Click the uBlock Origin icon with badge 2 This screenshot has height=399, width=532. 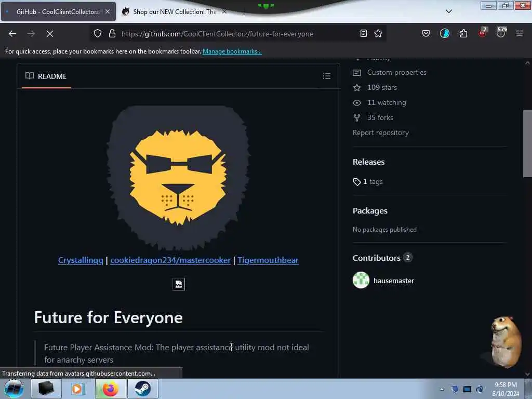483,33
